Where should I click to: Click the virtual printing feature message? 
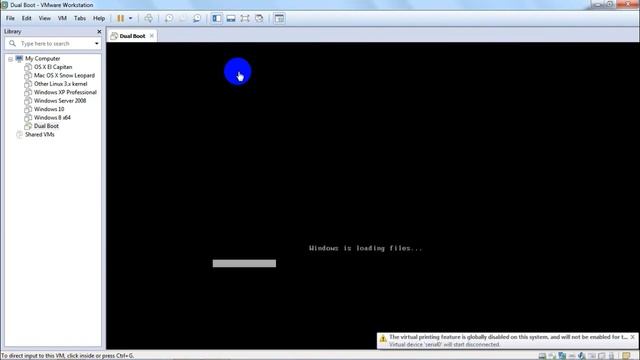[508, 337]
